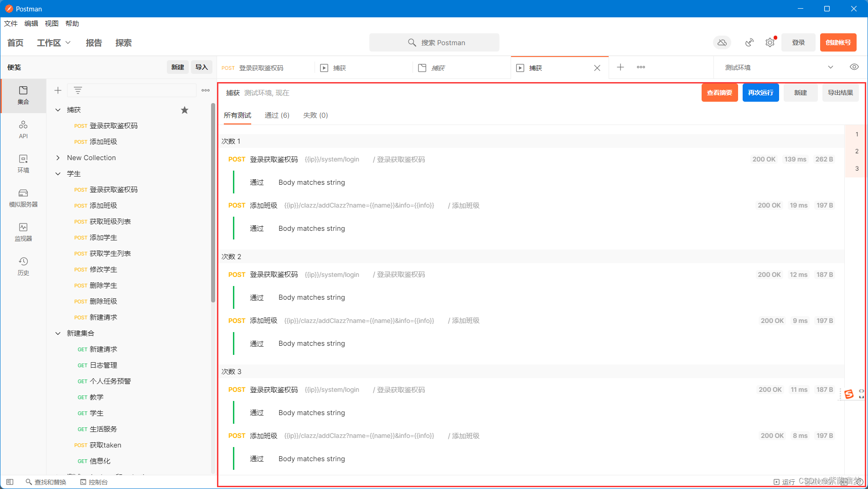Collapse the 学生 collection

click(58, 173)
